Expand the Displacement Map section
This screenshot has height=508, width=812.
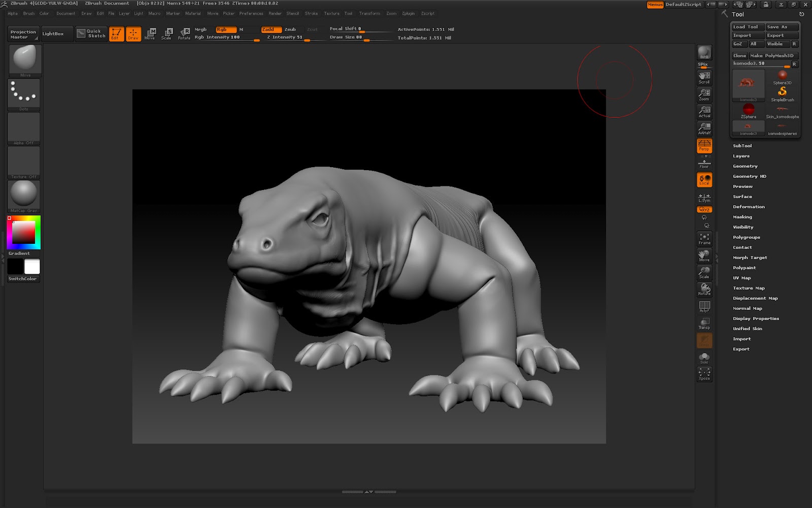click(x=755, y=298)
